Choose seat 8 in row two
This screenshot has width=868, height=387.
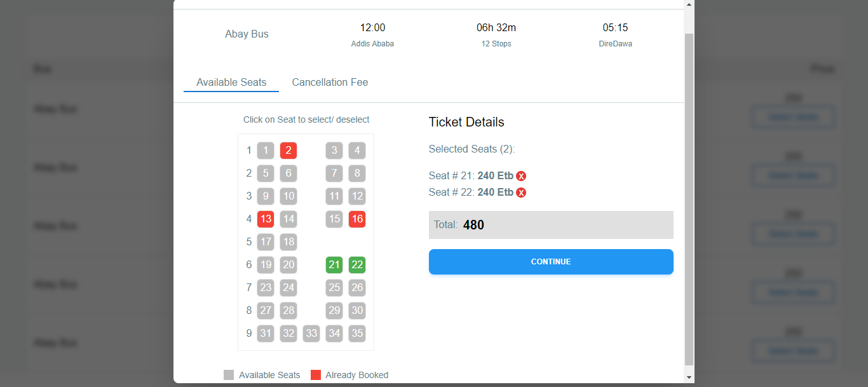pyautogui.click(x=357, y=173)
